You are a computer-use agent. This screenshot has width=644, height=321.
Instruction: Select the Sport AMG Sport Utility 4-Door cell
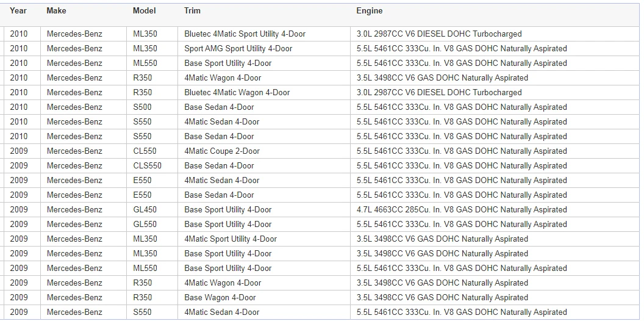[264, 48]
